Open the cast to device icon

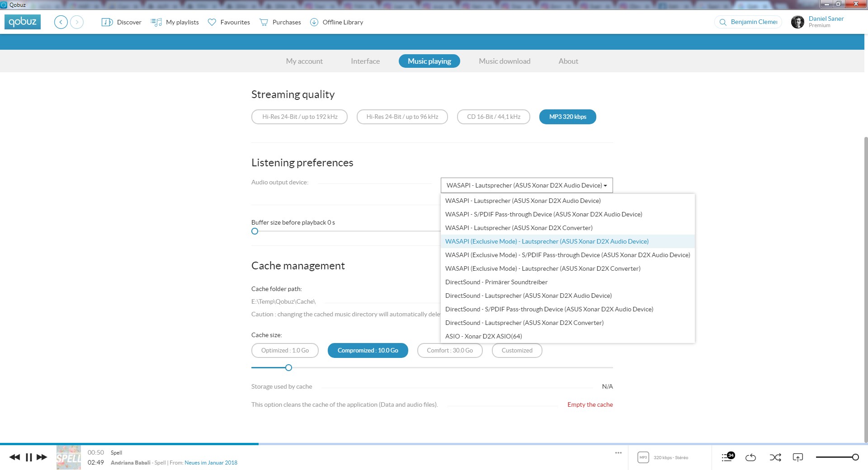798,457
